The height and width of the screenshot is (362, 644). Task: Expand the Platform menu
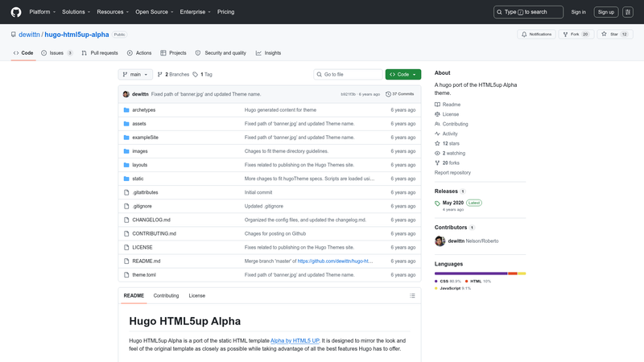pos(43,12)
